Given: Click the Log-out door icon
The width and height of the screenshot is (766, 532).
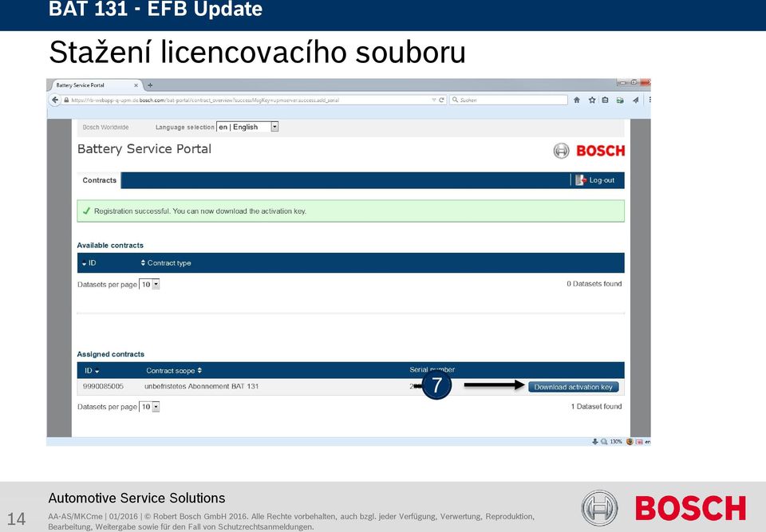Looking at the screenshot, I should (x=580, y=180).
